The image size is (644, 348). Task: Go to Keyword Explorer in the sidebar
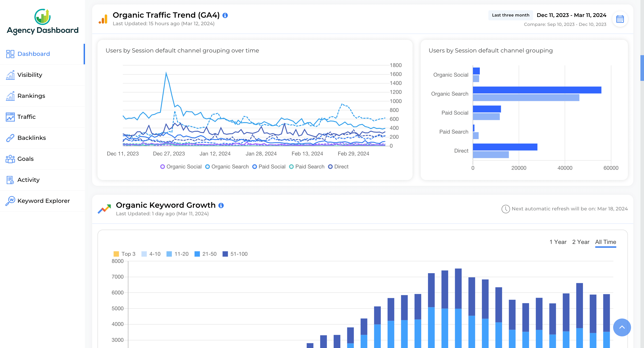tap(42, 201)
